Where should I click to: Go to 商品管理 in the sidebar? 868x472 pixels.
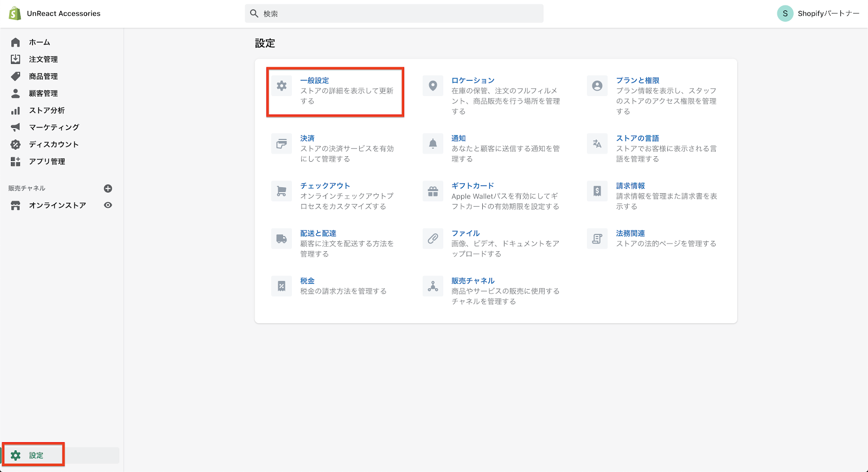pyautogui.click(x=43, y=76)
